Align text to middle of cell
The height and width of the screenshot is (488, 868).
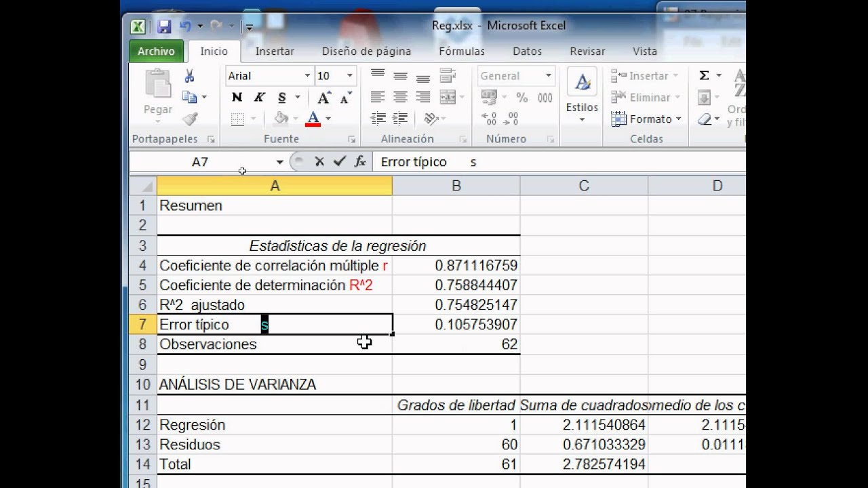(x=401, y=75)
